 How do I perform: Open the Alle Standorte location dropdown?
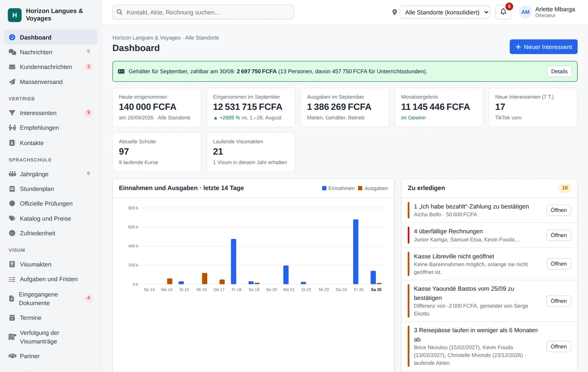[x=445, y=12]
